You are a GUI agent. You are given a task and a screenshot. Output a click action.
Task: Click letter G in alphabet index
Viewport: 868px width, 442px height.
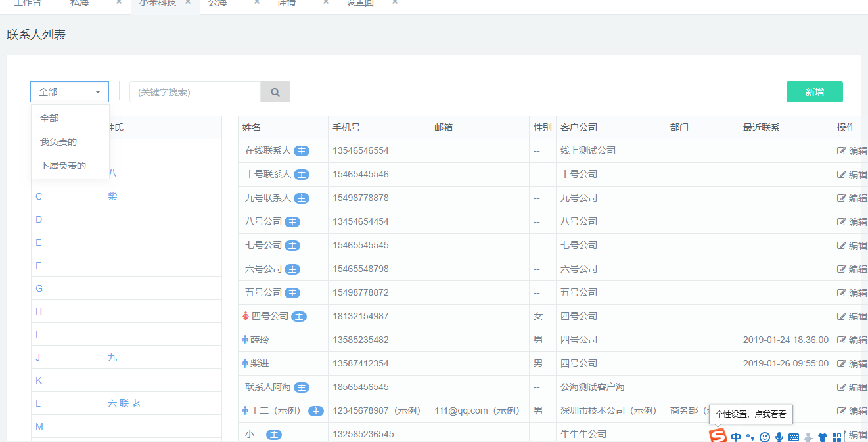click(x=39, y=288)
